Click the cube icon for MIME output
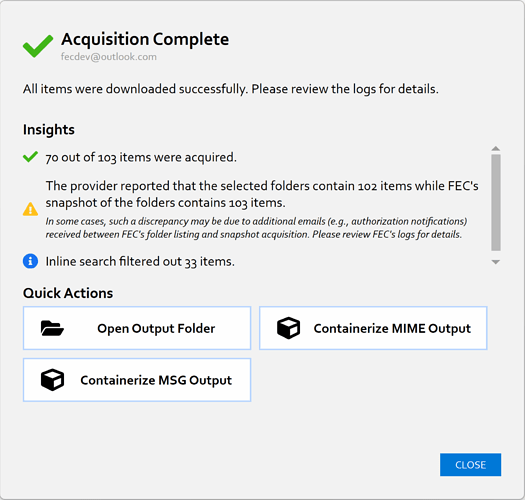 click(288, 328)
